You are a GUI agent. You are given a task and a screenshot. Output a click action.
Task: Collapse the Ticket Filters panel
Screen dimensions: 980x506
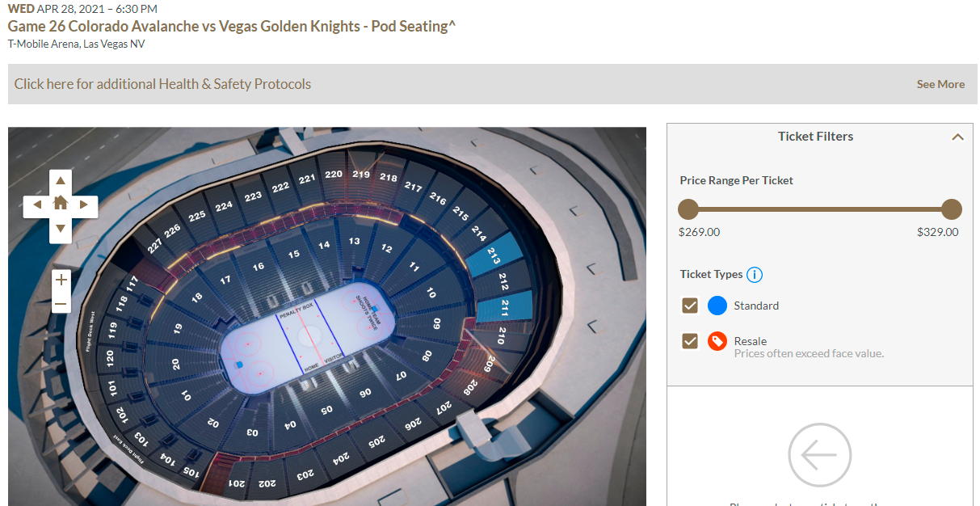click(x=957, y=137)
